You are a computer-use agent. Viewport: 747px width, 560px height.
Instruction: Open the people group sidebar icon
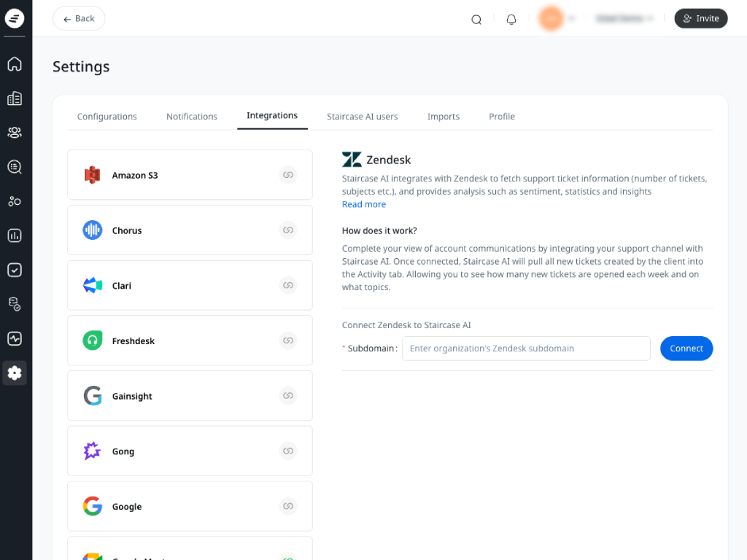15,133
